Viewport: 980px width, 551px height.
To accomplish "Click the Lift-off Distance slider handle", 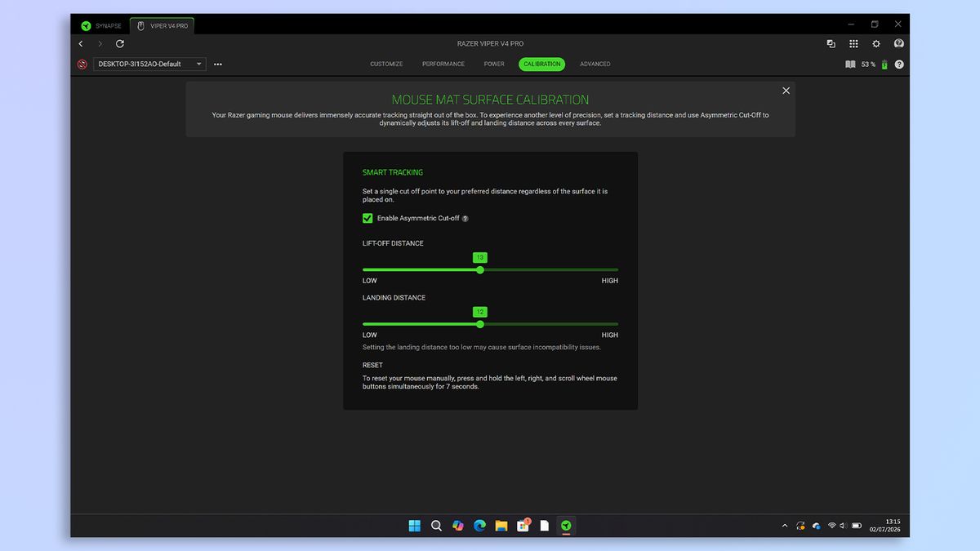I will coord(480,269).
